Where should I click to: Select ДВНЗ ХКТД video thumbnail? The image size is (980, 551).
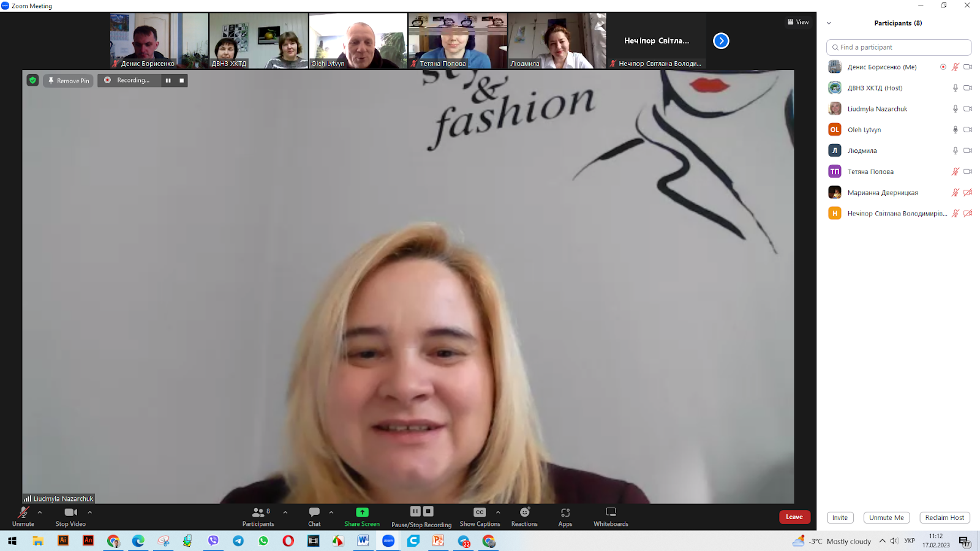258,40
